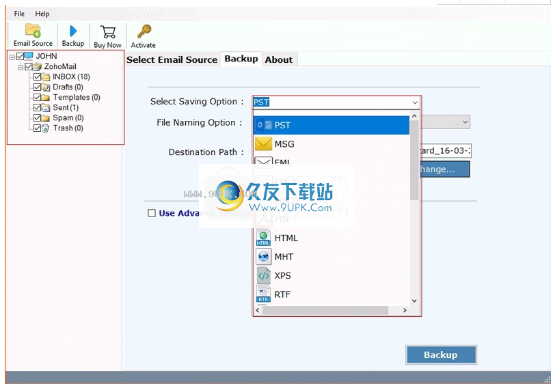Image resolution: width=553 pixels, height=392 pixels.
Task: Open Buy Now shopping cart icon
Action: tap(107, 31)
